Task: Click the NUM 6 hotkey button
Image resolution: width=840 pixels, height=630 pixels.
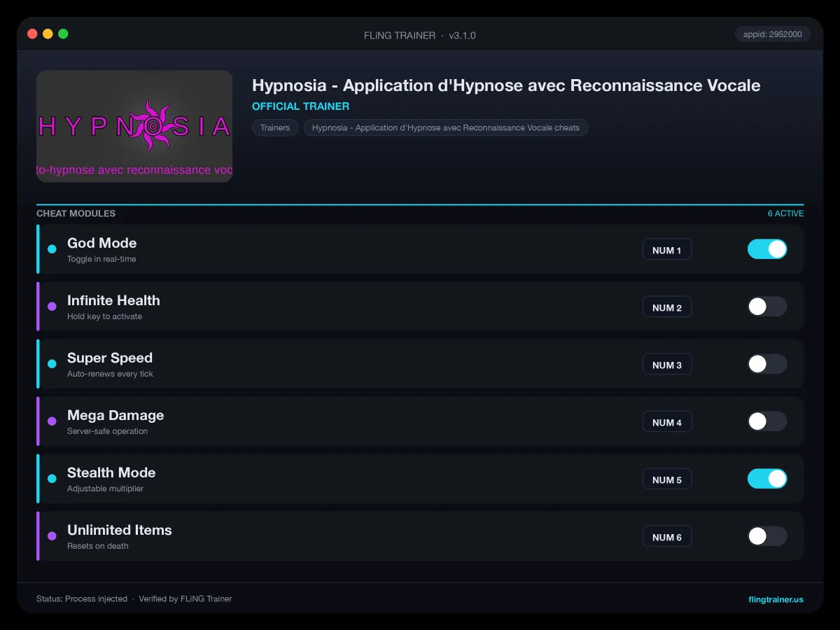Action: (667, 537)
